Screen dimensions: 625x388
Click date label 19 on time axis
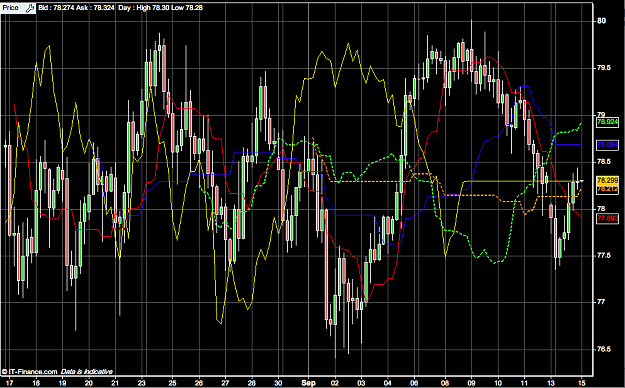(x=62, y=383)
